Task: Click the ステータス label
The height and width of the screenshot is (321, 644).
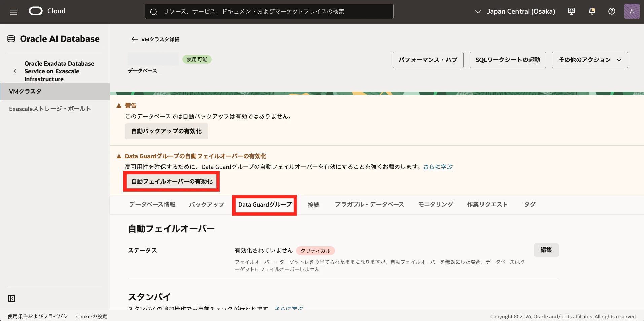Action: coord(142,250)
